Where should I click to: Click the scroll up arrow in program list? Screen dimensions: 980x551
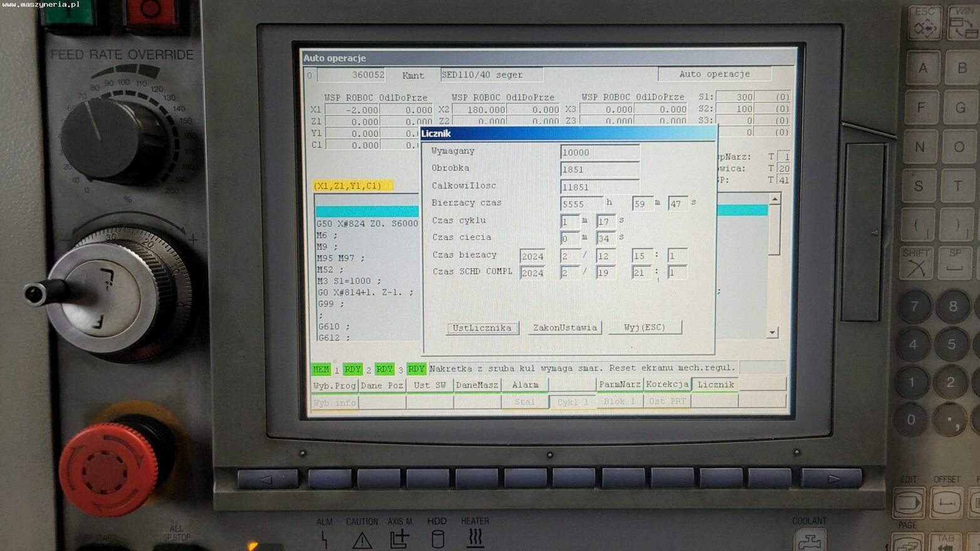click(774, 199)
